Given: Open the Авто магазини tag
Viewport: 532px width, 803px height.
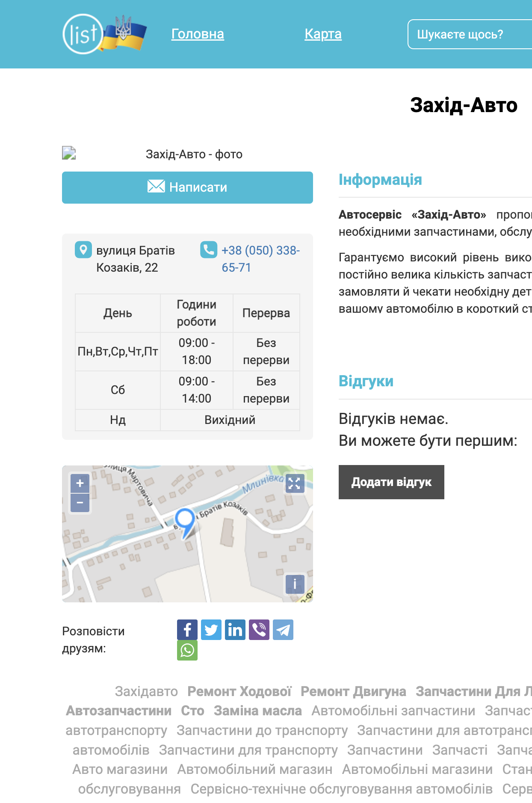Looking at the screenshot, I should coord(120,769).
